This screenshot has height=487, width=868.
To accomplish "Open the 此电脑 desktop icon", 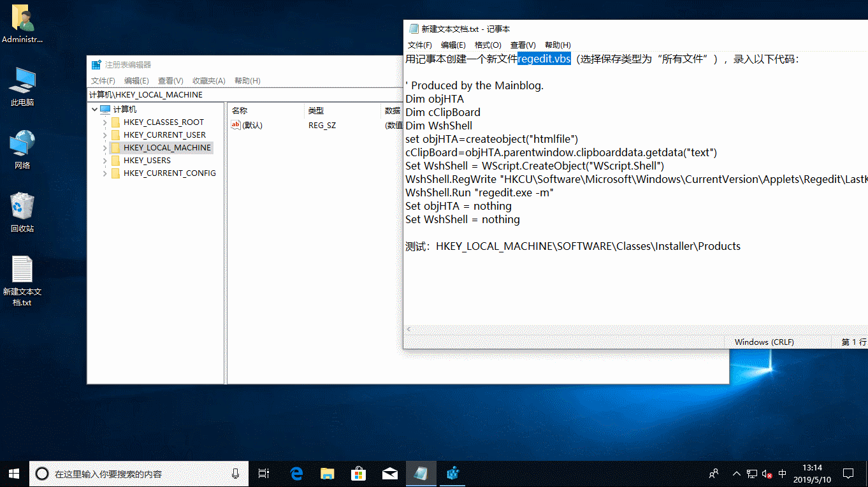I will 22,87.
